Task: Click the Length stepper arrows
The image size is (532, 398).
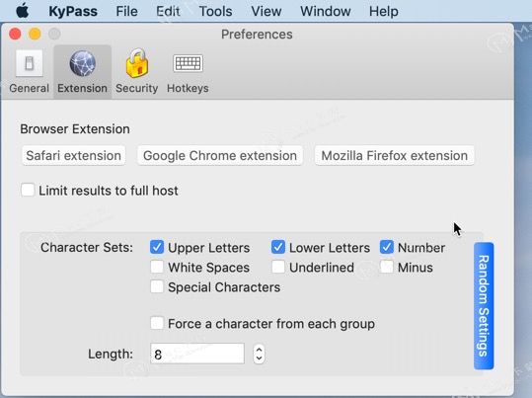Action: [259, 355]
